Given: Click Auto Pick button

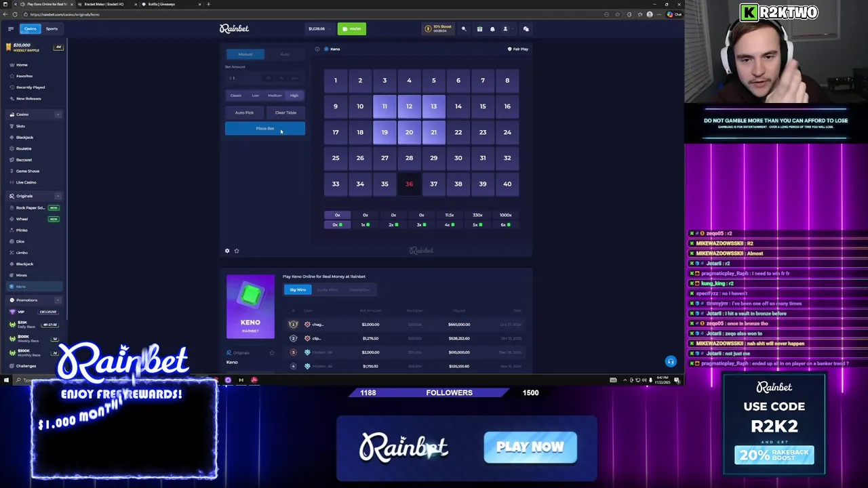Looking at the screenshot, I should (244, 113).
